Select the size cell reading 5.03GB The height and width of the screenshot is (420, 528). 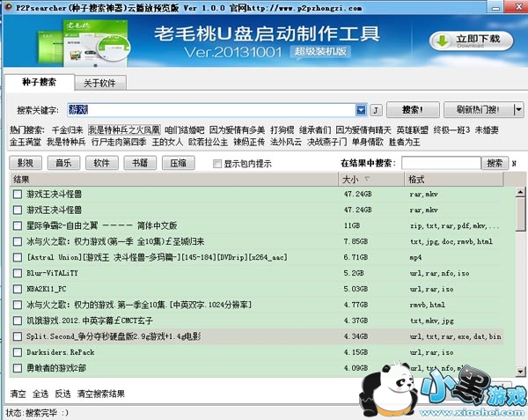tap(357, 289)
